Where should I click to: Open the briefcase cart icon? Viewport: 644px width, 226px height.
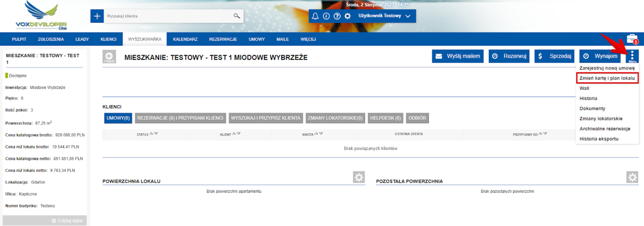[x=632, y=39]
